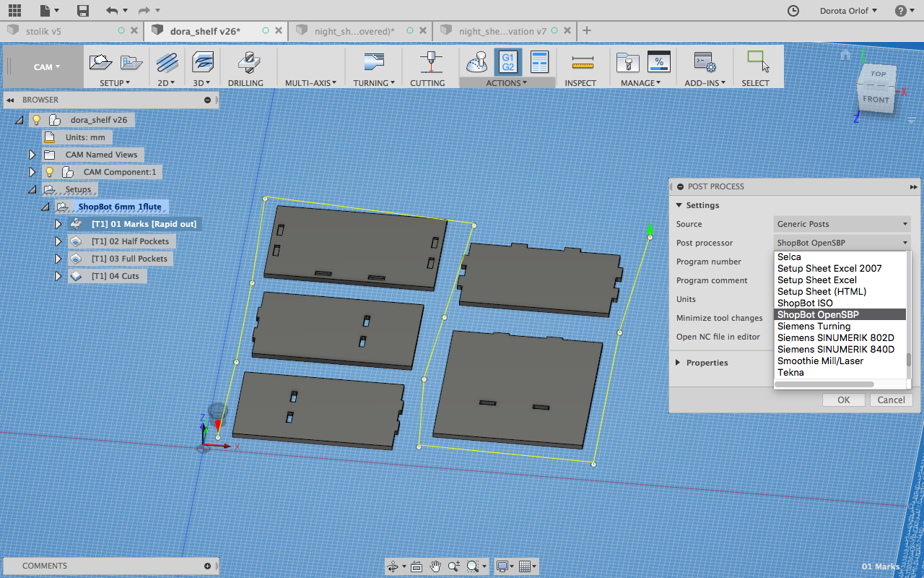
Task: Open the Inspect measure tool
Action: coord(582,63)
